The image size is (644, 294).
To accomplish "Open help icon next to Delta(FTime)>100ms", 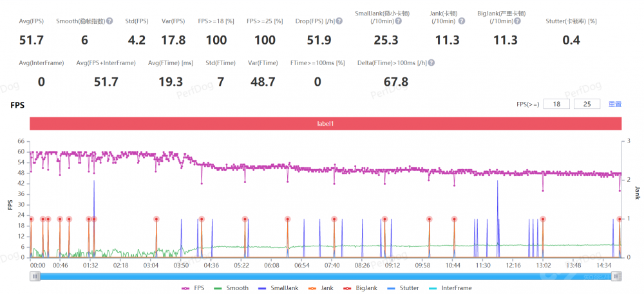I will (x=431, y=63).
